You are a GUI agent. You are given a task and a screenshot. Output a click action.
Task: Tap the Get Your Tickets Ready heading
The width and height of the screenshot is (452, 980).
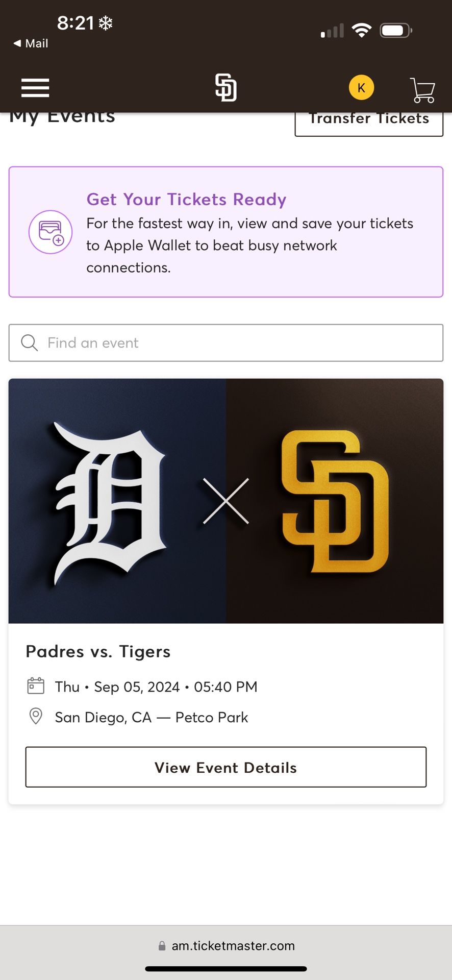tap(186, 199)
